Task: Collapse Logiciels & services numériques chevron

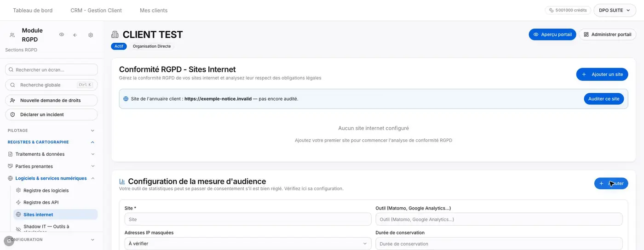Action: click(92, 178)
